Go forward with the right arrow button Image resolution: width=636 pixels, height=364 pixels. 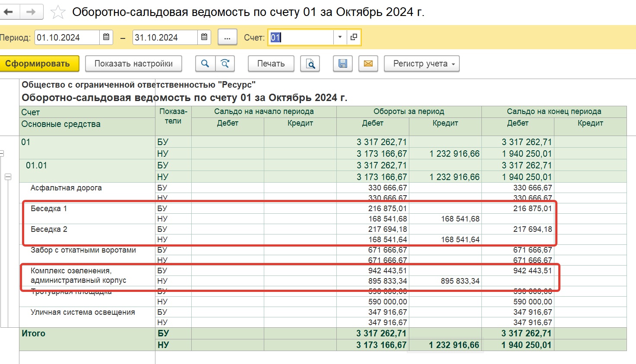[x=31, y=12]
